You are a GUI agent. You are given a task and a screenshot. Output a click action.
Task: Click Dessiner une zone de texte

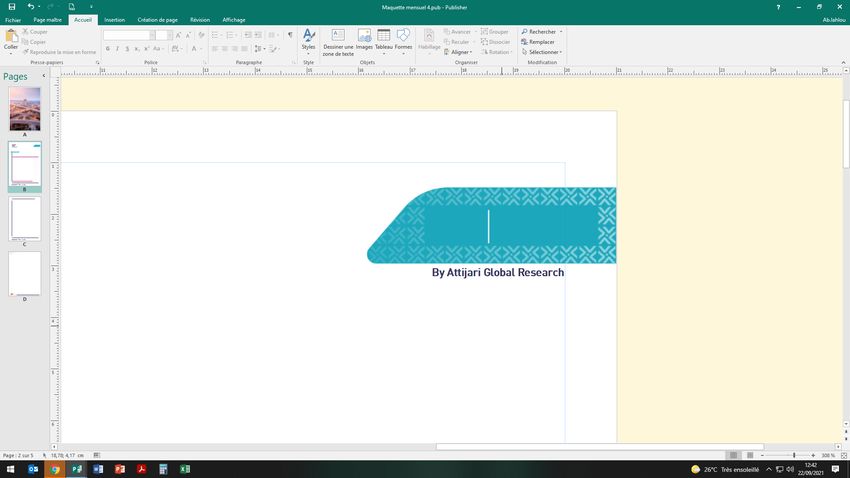tap(338, 42)
